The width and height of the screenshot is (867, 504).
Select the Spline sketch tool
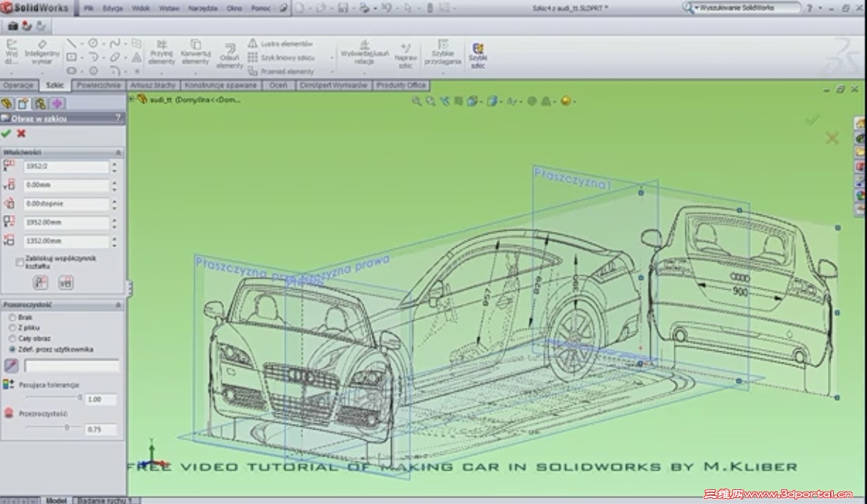coord(114,43)
